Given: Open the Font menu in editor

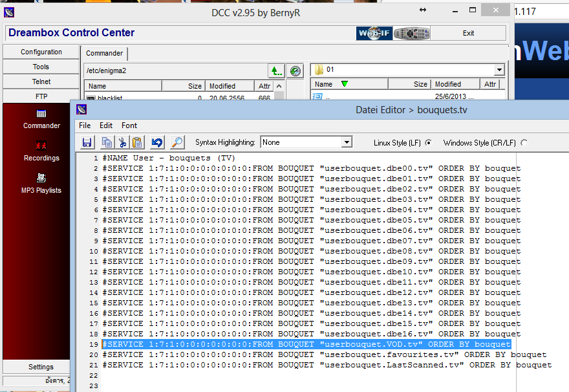Looking at the screenshot, I should (x=129, y=125).
